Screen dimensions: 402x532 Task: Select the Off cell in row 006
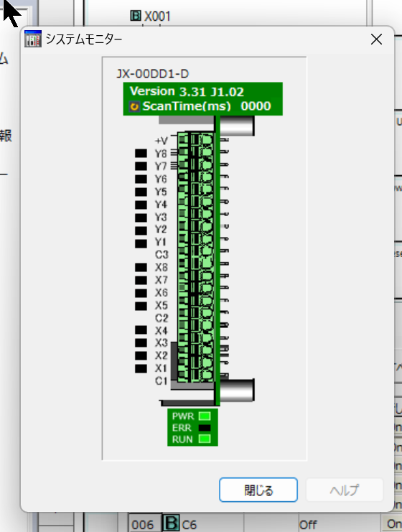tap(308, 525)
